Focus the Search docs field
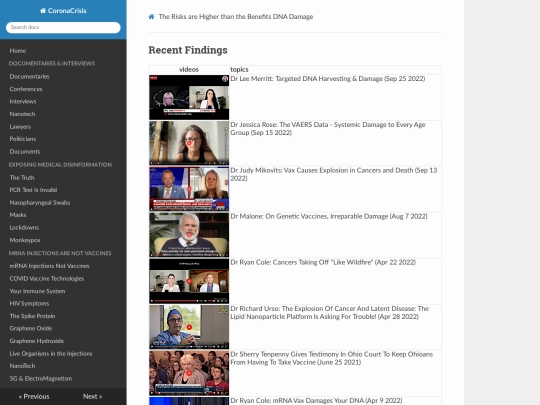Screen dimensions: 540x405 63,28
